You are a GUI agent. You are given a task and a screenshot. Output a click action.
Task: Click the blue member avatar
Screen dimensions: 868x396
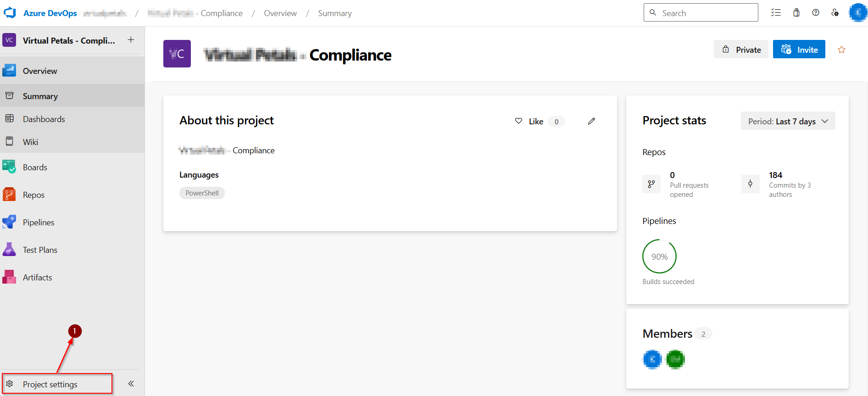652,359
